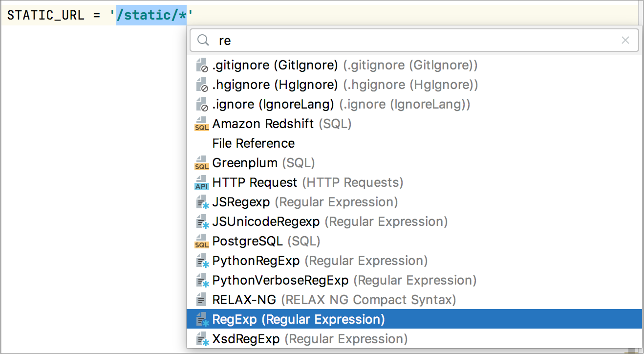Clear the search field with the X
The width and height of the screenshot is (644, 354).
coord(625,40)
